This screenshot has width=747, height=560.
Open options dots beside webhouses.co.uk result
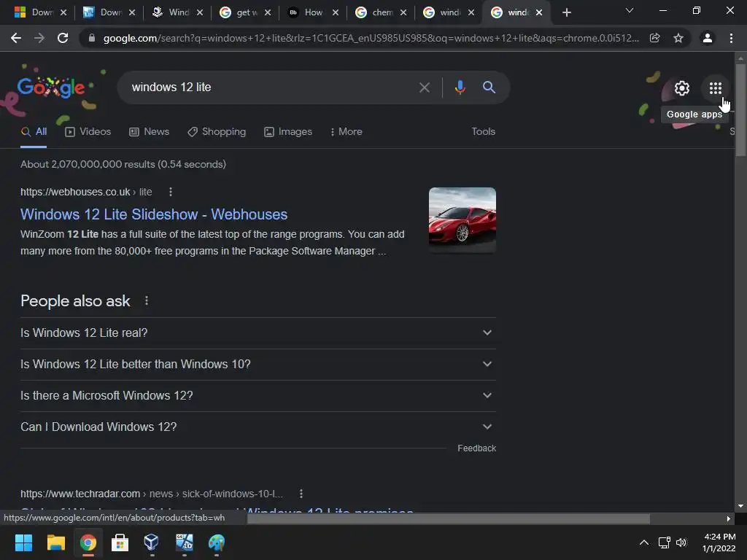(171, 192)
